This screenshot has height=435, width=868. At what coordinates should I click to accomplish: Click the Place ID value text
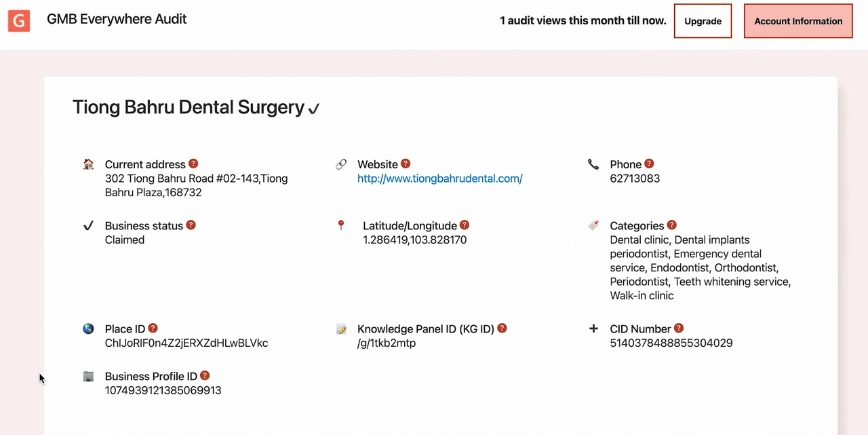(x=186, y=343)
